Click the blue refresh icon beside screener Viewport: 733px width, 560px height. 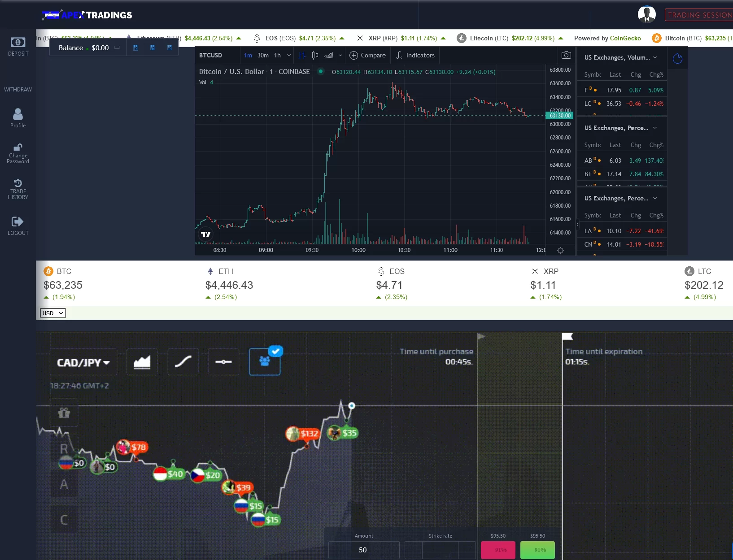click(677, 58)
